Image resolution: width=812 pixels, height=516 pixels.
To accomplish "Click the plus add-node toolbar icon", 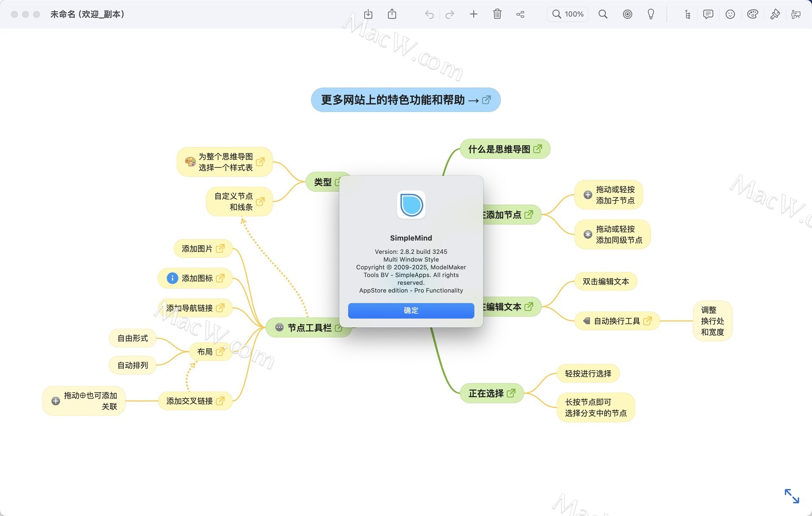I will pos(473,14).
